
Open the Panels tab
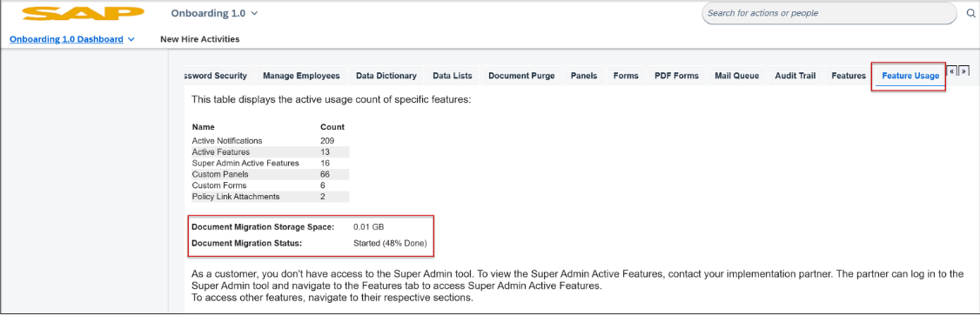coord(584,76)
